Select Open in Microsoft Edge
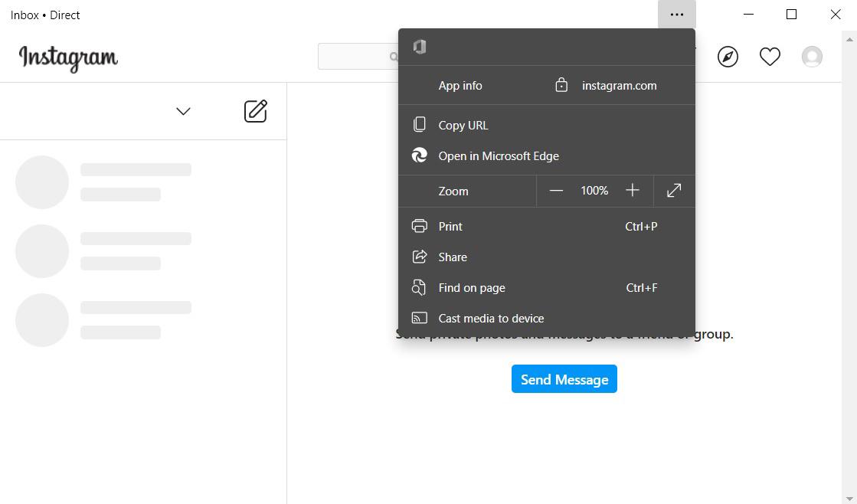 click(x=498, y=155)
